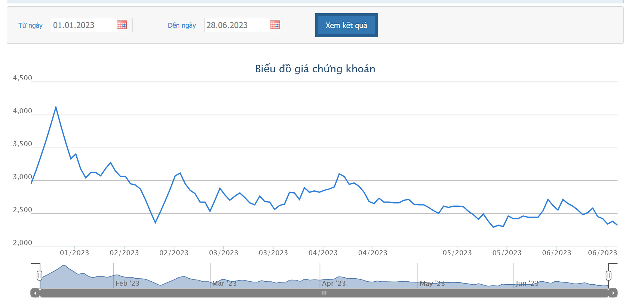The width and height of the screenshot is (644, 300).
Task: Click the Từ ngày label
Action: 30,25
